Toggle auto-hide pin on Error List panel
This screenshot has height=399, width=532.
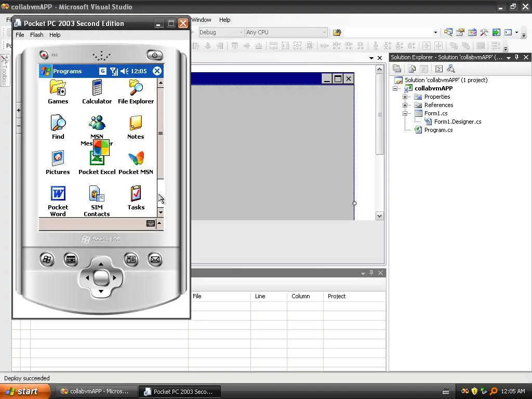[371, 273]
